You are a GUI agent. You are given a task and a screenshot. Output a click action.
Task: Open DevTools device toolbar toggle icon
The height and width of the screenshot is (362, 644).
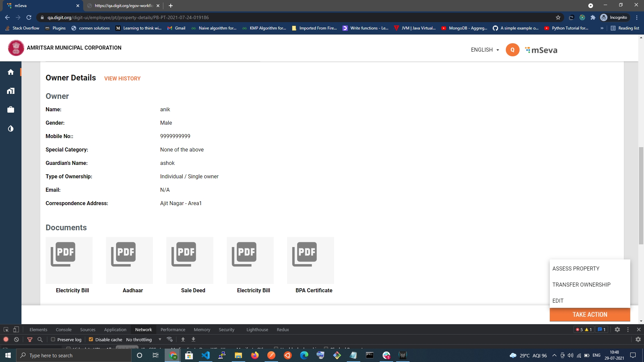coord(16,329)
